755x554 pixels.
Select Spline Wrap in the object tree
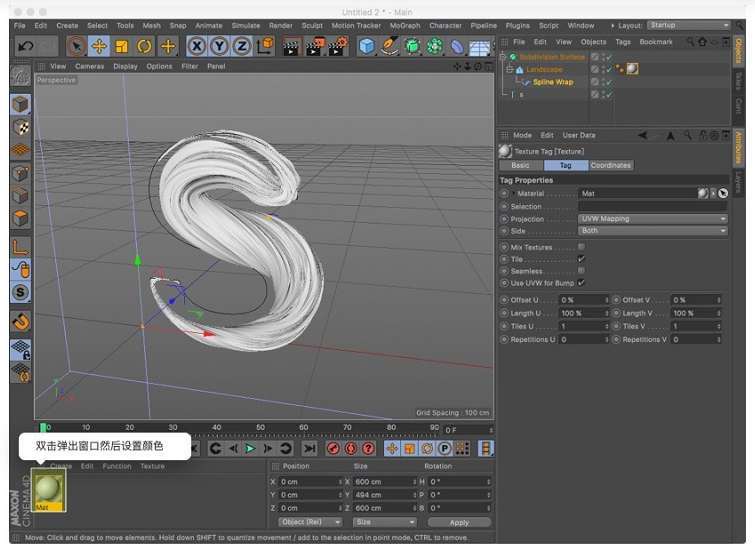(x=552, y=82)
